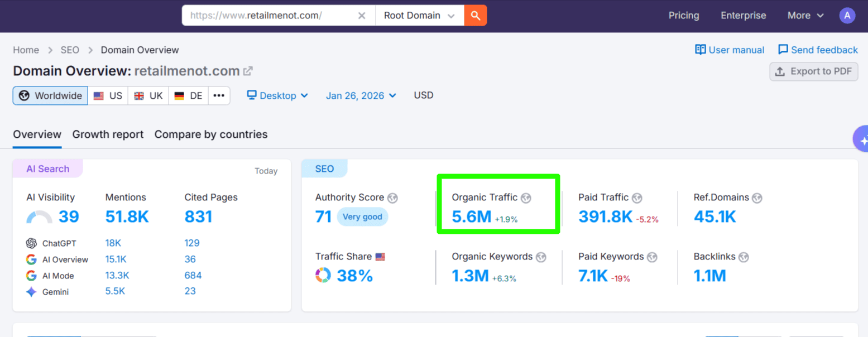Select the Worldwide region toggle
This screenshot has width=868, height=337.
tap(50, 95)
